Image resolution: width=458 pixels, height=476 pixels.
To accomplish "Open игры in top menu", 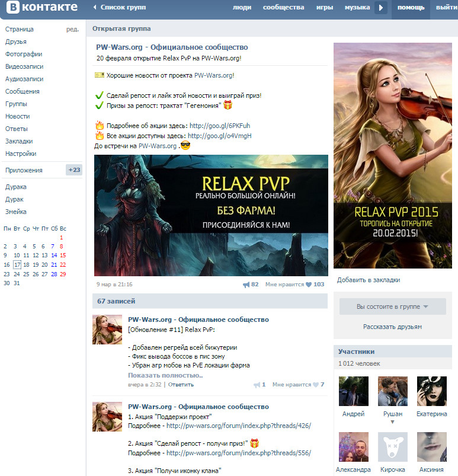I will point(325,7).
